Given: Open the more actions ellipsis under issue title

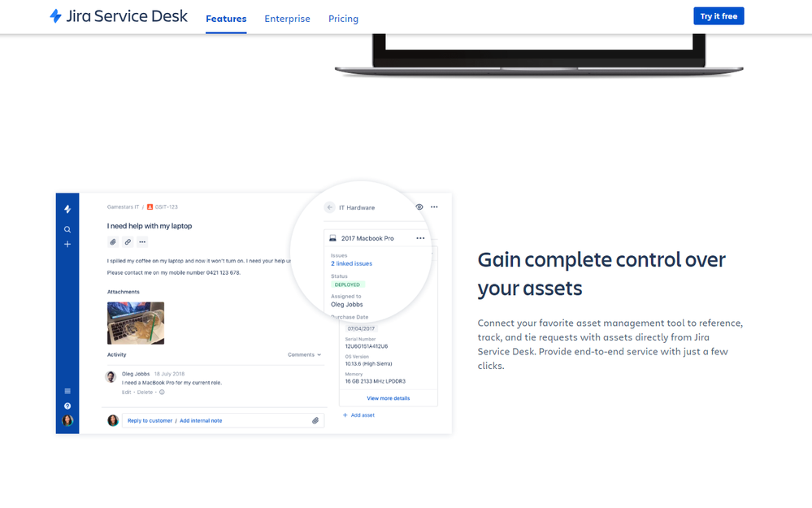Looking at the screenshot, I should pyautogui.click(x=142, y=242).
